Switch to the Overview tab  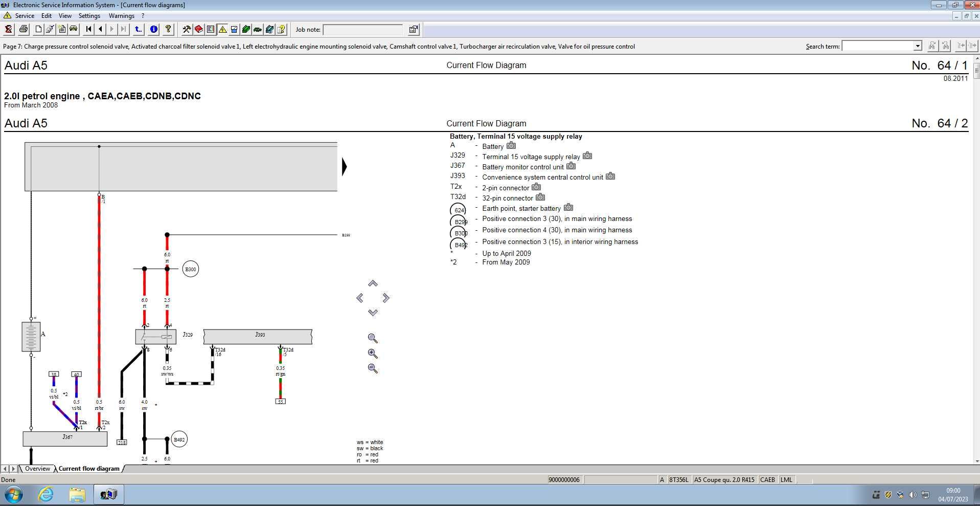tap(37, 469)
